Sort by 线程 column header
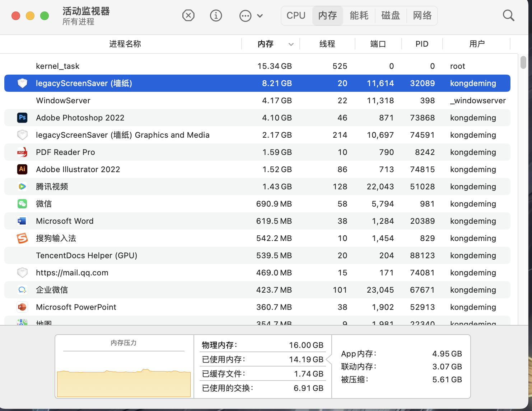The width and height of the screenshot is (532, 411). pyautogui.click(x=327, y=44)
